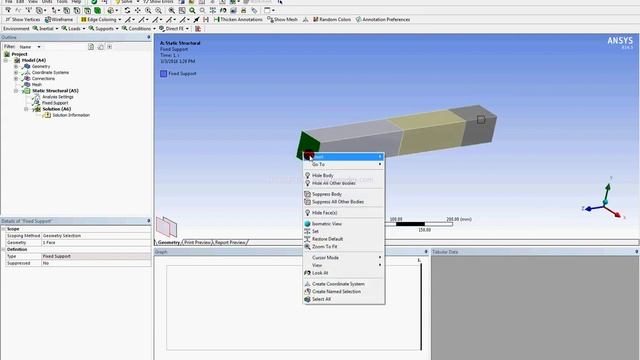Pin the Outline panel
Image resolution: width=640 pixels, height=360 pixels.
click(149, 37)
